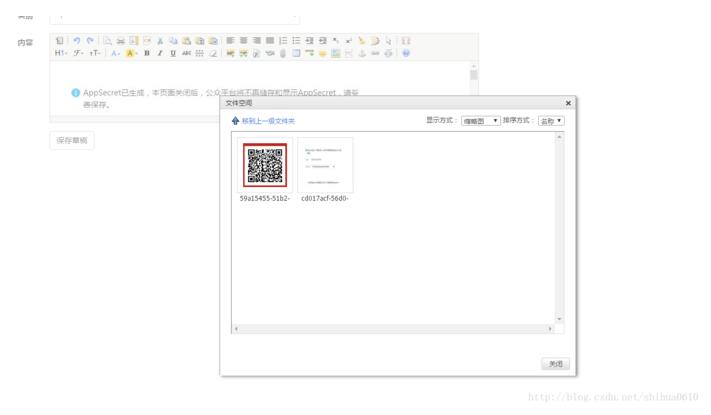Click file list horizontal scrollbar right arrow
The height and width of the screenshot is (415, 711).
(x=550, y=329)
